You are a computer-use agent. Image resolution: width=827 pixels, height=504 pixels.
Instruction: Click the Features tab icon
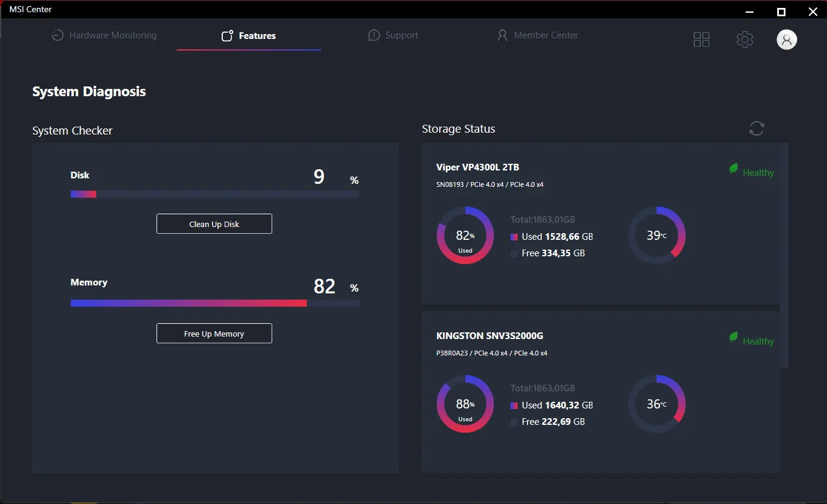(227, 35)
